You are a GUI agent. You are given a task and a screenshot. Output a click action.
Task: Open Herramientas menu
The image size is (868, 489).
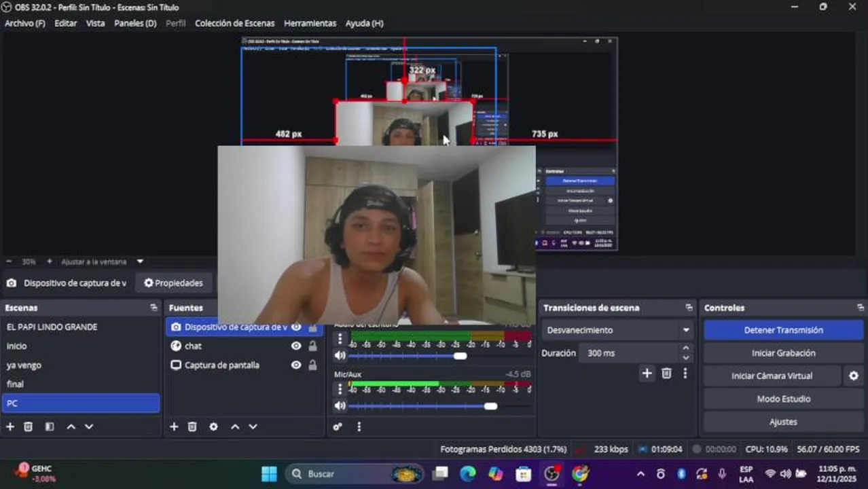pyautogui.click(x=310, y=23)
